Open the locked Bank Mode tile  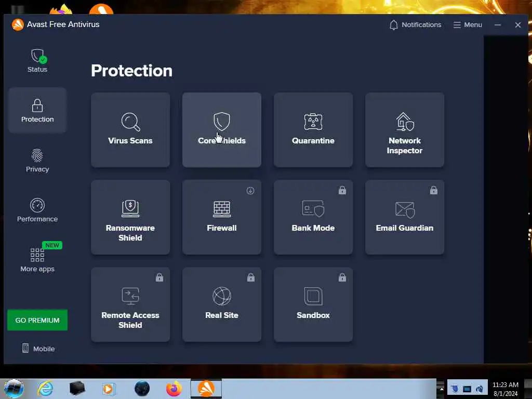(x=313, y=217)
